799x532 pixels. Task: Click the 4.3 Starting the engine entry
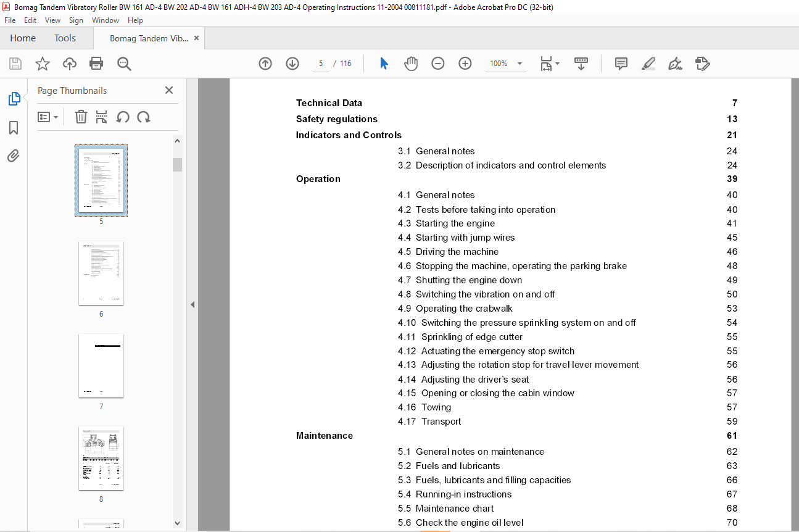pyautogui.click(x=446, y=223)
